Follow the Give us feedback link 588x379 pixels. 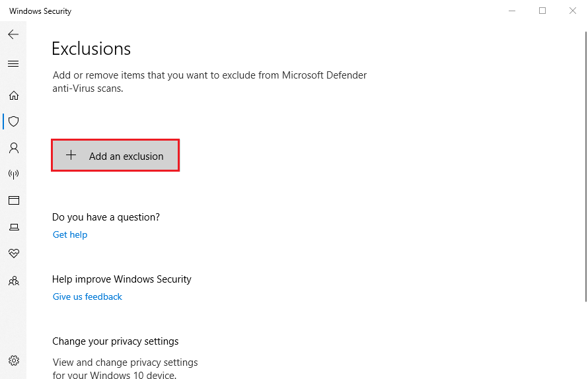pyautogui.click(x=87, y=297)
